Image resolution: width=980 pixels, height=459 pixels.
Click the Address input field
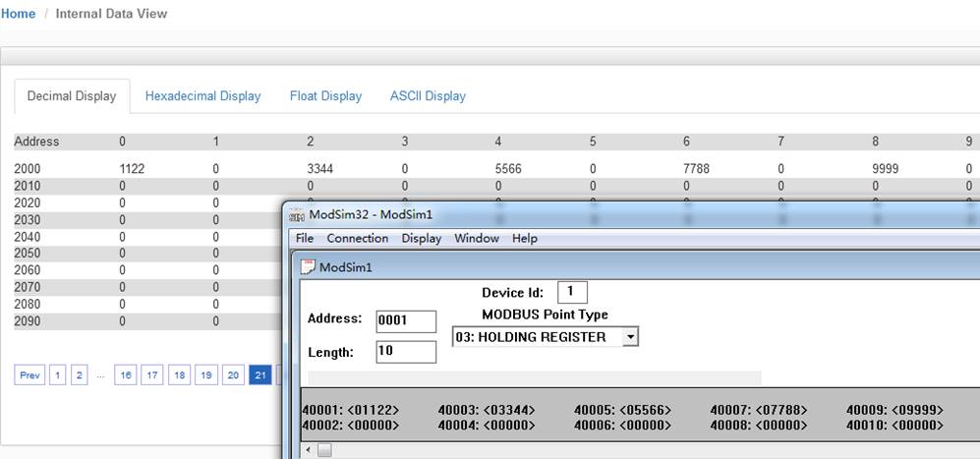click(x=406, y=320)
